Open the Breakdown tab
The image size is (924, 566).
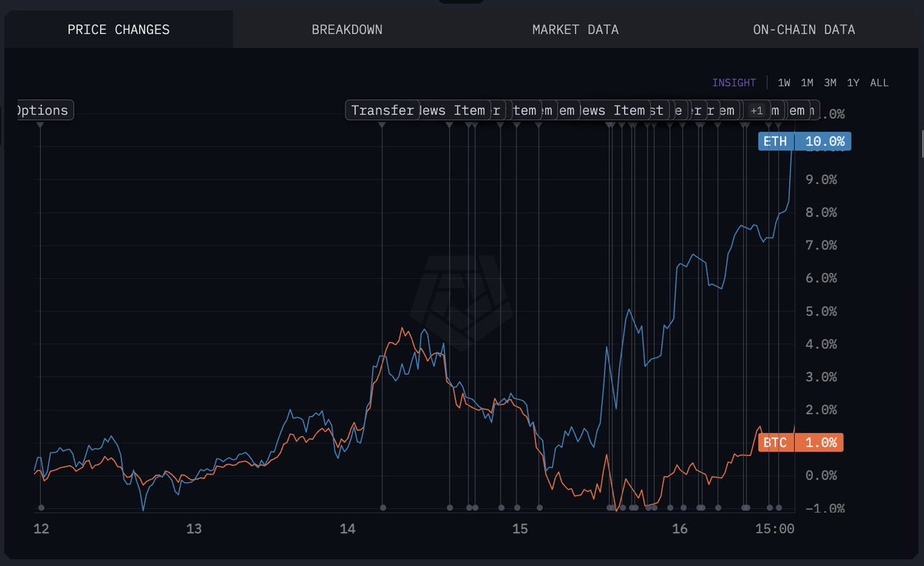click(x=347, y=30)
